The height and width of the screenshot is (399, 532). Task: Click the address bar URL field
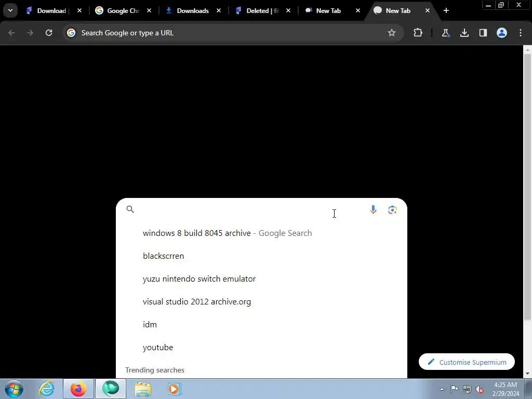(232, 33)
